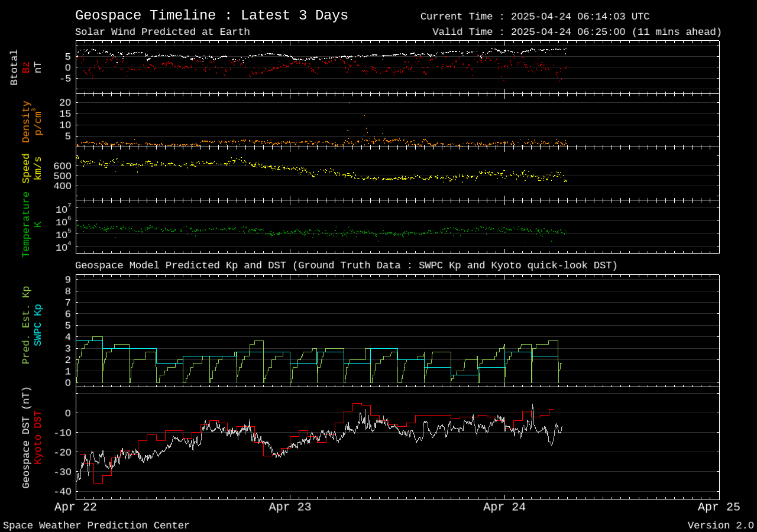
Task: Click the 'Version 2.0' footer text
Action: point(721,525)
